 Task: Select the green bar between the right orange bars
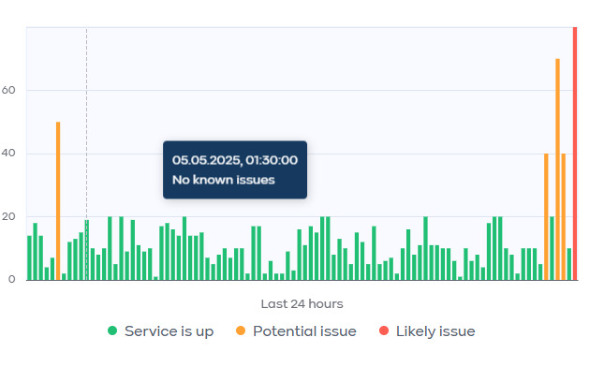point(552,248)
